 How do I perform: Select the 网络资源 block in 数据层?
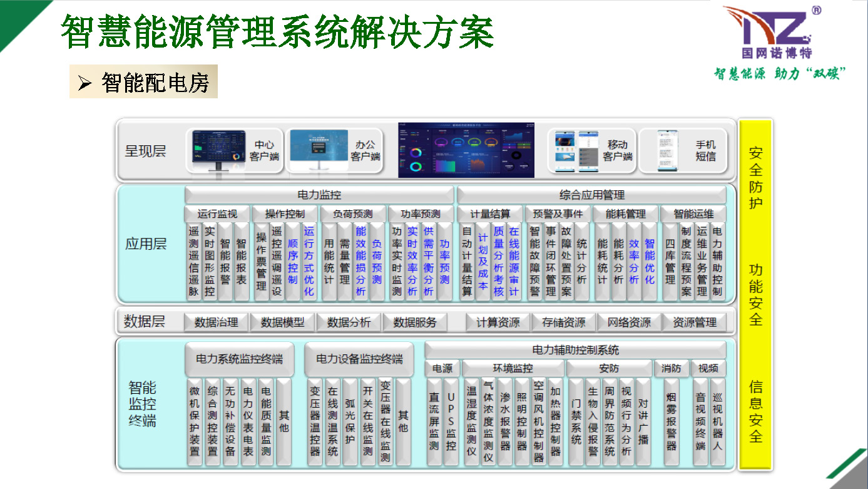[x=629, y=322]
